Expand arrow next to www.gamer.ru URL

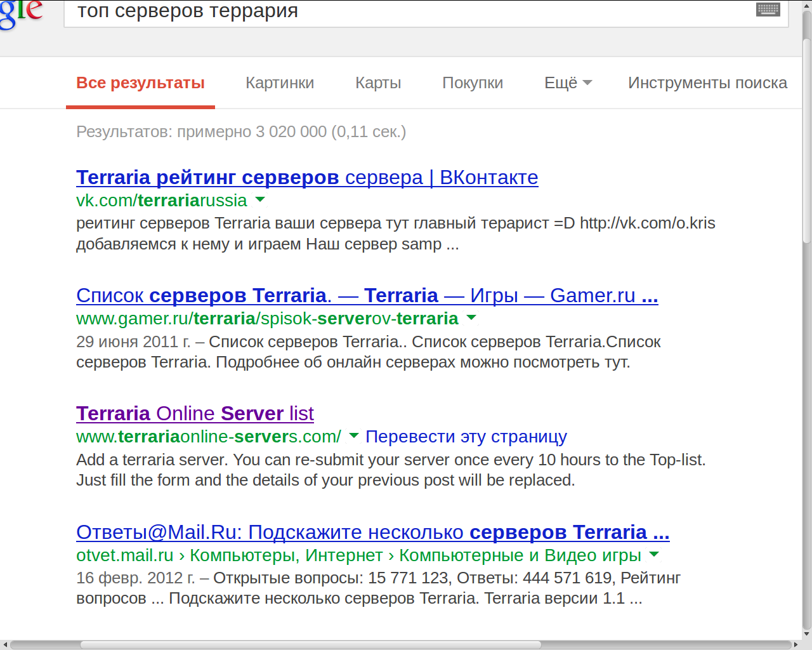pos(471,317)
